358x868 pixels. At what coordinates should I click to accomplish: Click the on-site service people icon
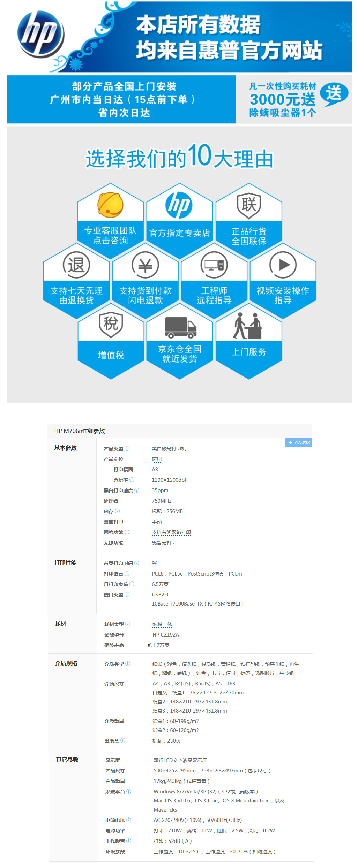point(247,326)
